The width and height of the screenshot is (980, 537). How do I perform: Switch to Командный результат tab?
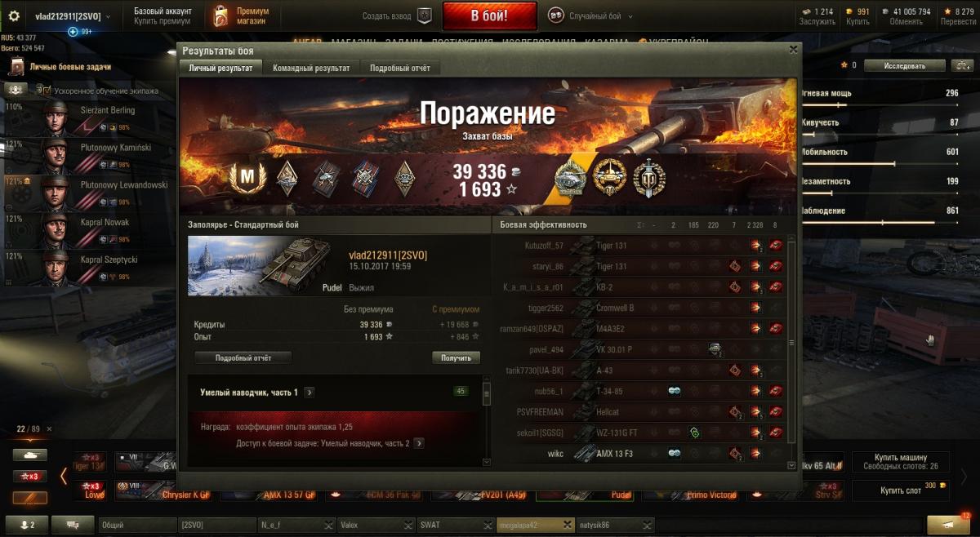point(311,69)
